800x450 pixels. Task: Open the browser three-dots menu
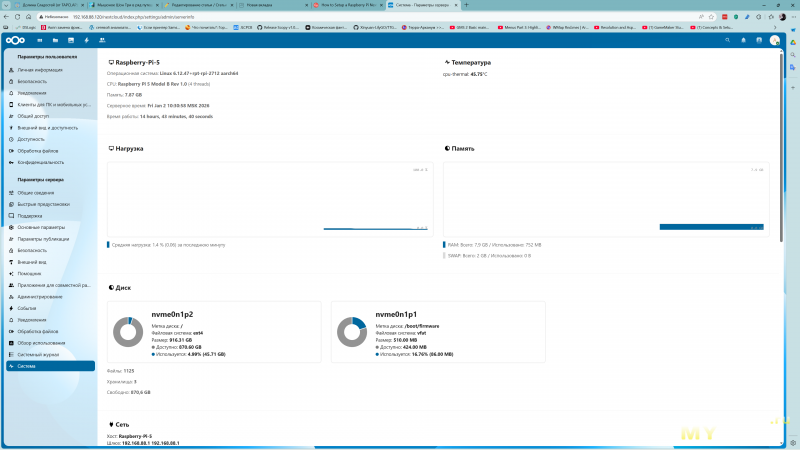click(x=792, y=16)
